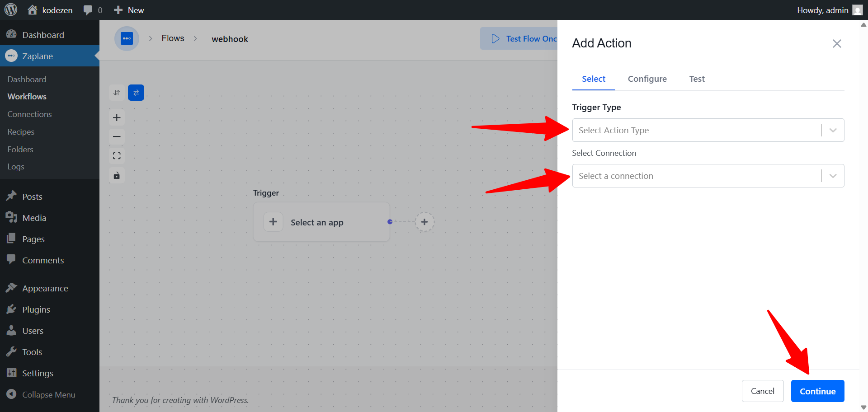Go to Flows in the breadcrumb
Viewport: 868px width, 412px height.
[x=173, y=38]
